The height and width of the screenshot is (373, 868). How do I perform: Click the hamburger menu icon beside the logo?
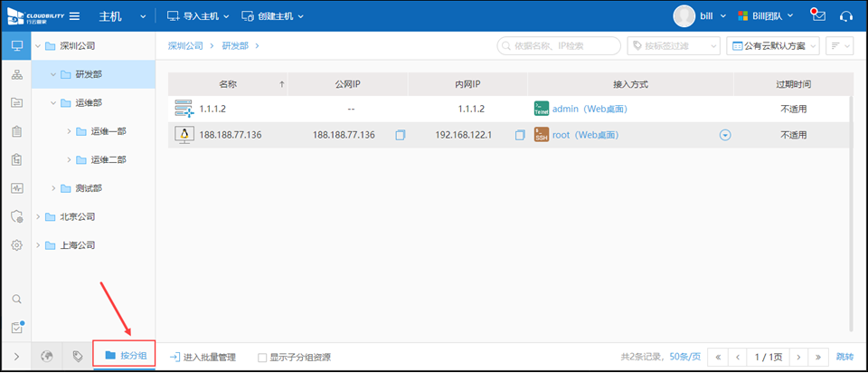tap(75, 16)
